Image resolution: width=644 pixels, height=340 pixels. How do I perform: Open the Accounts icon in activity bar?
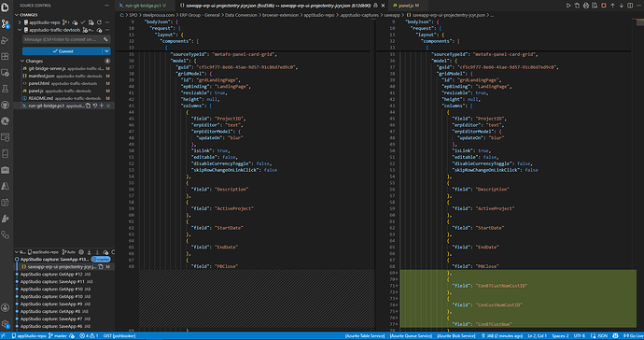pyautogui.click(x=5, y=307)
